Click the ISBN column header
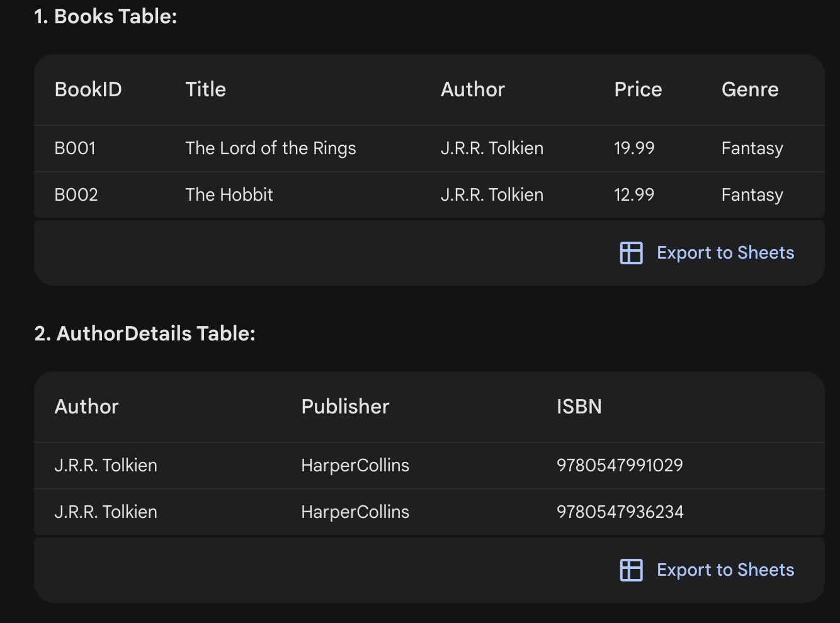Image resolution: width=840 pixels, height=623 pixels. click(579, 407)
